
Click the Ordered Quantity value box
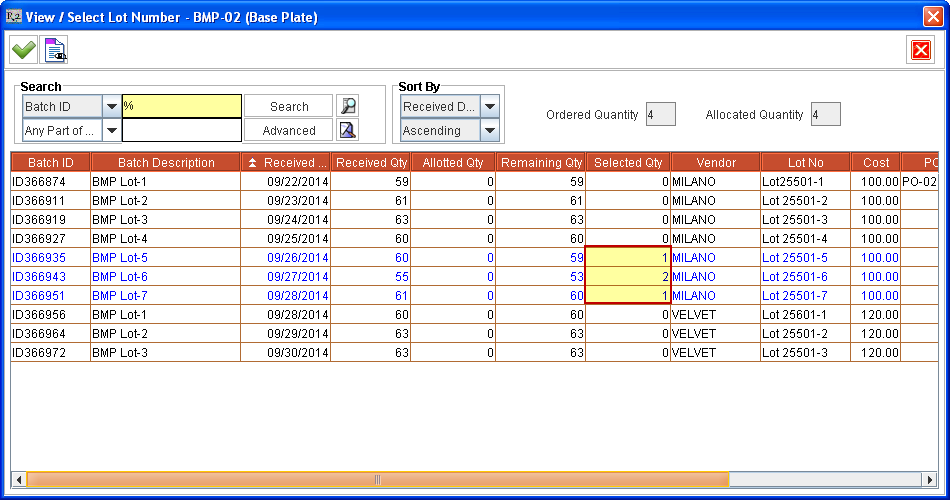point(661,115)
